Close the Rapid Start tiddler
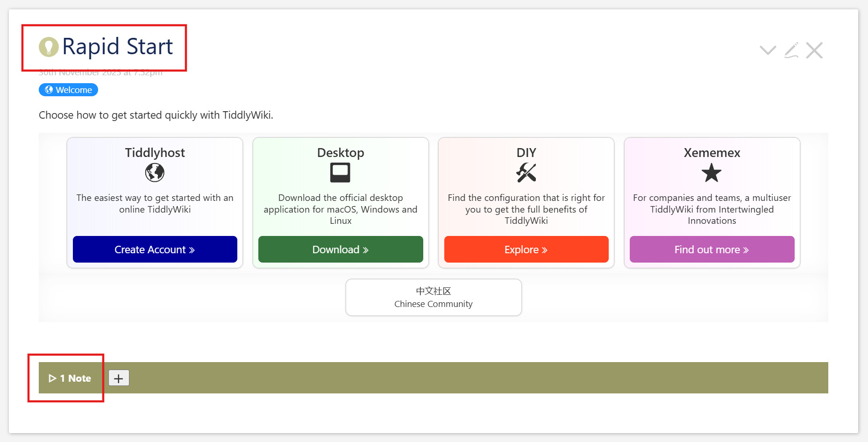 [x=814, y=50]
